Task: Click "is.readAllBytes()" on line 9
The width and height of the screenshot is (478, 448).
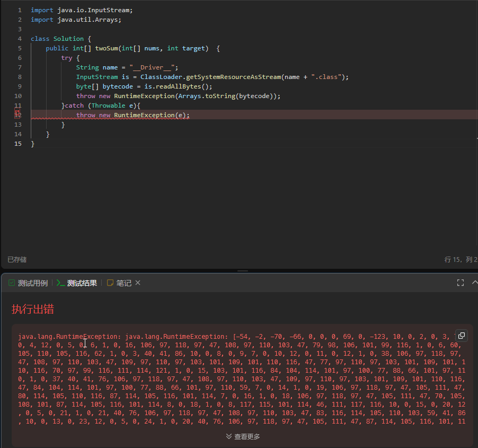Action: 176,86
